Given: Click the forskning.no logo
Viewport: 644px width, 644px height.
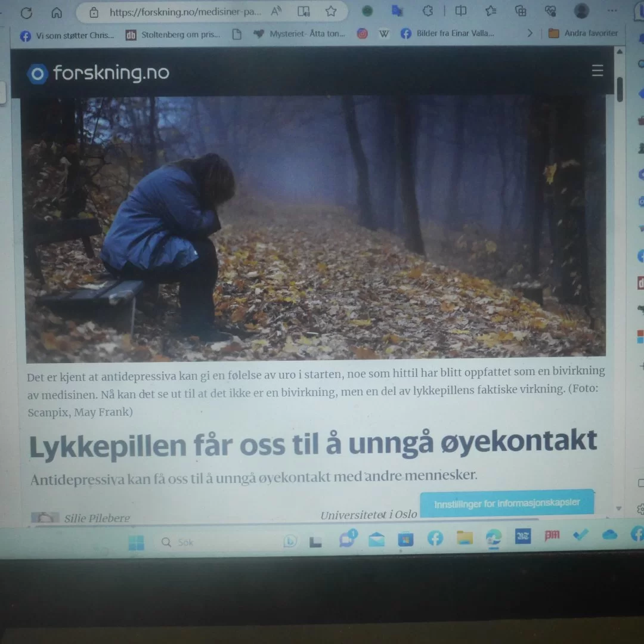Looking at the screenshot, I should tap(99, 73).
